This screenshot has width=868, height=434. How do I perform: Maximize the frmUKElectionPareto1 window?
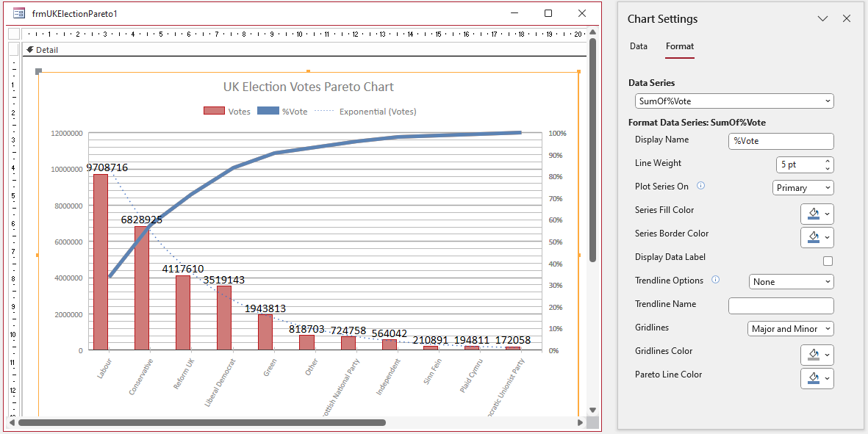coord(548,13)
